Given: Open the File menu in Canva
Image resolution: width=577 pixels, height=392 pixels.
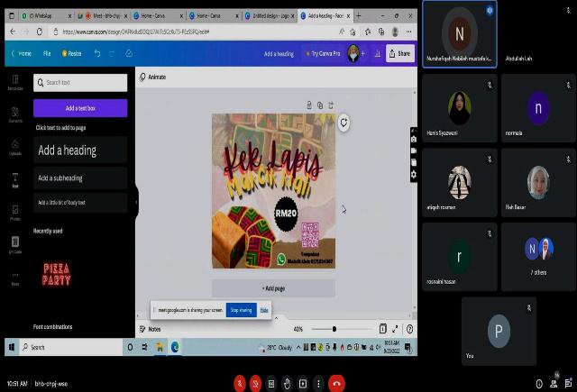Looking at the screenshot, I should (x=47, y=53).
